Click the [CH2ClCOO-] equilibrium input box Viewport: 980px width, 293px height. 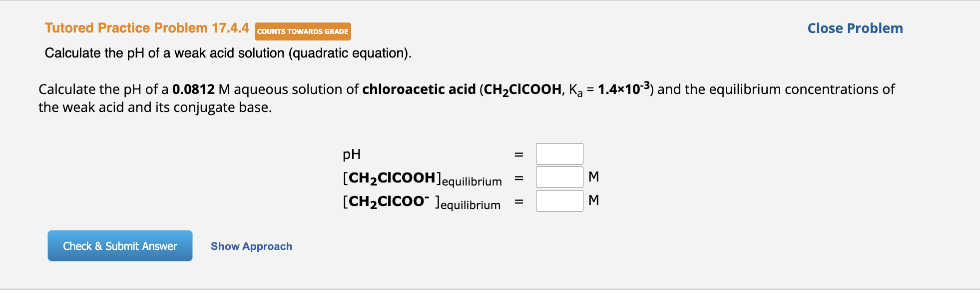tap(559, 199)
